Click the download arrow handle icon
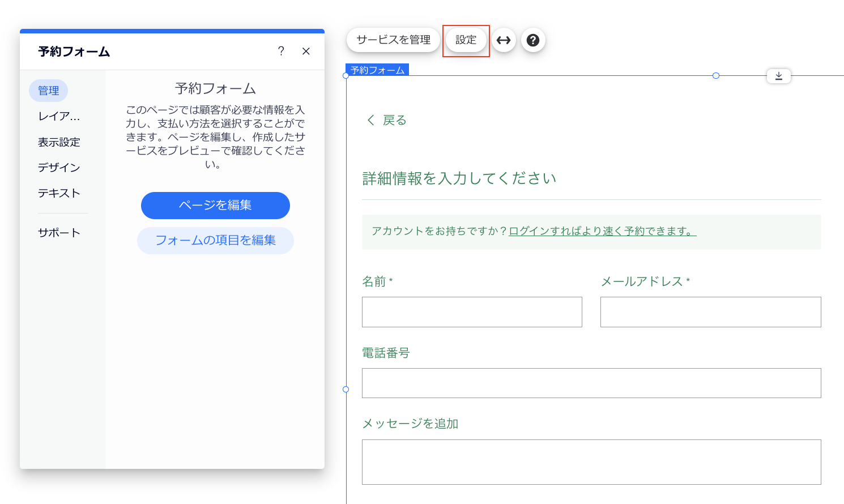Screen dimensions: 844x504 click(x=779, y=76)
